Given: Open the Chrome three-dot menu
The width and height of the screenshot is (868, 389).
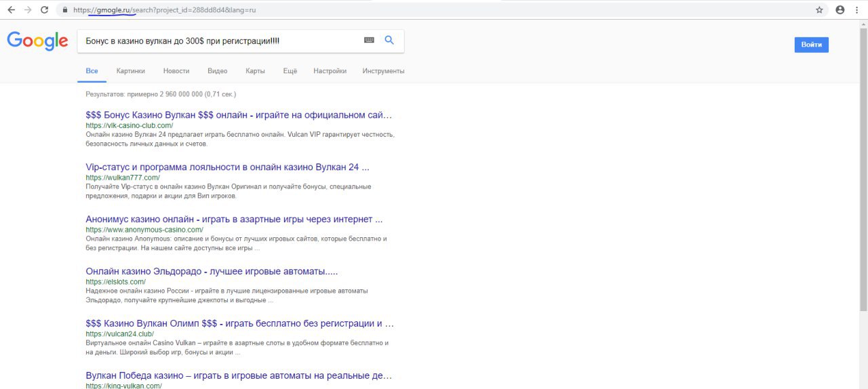Looking at the screenshot, I should pyautogui.click(x=857, y=10).
